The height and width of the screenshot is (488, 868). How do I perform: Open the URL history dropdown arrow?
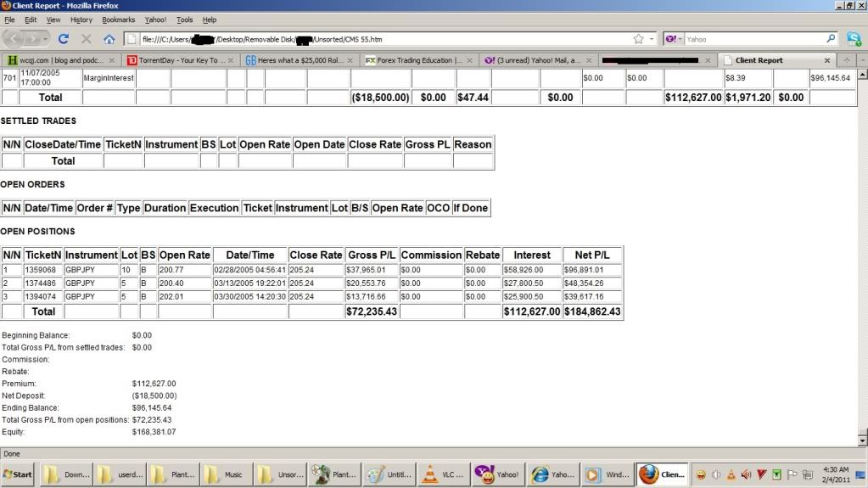652,39
